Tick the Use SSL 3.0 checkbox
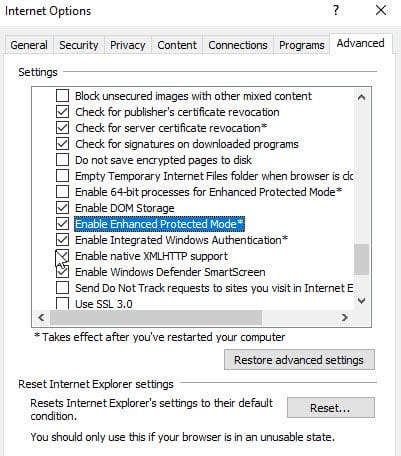The width and height of the screenshot is (401, 456). pos(62,303)
